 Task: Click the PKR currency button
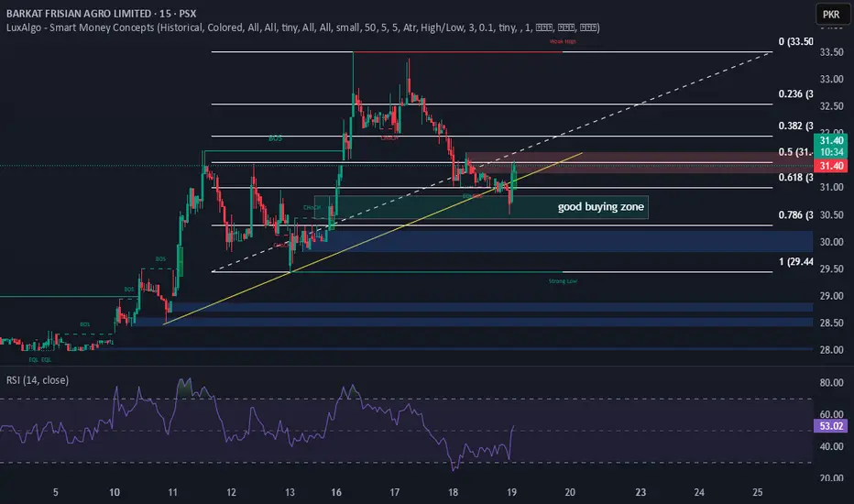pyautogui.click(x=831, y=14)
